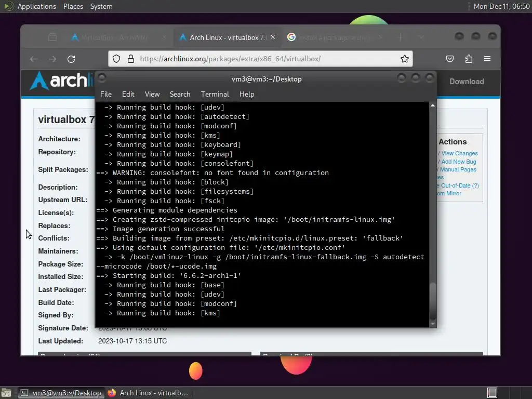Reload the page in Firefox
Viewport: 532px width, 399px height.
pos(71,59)
